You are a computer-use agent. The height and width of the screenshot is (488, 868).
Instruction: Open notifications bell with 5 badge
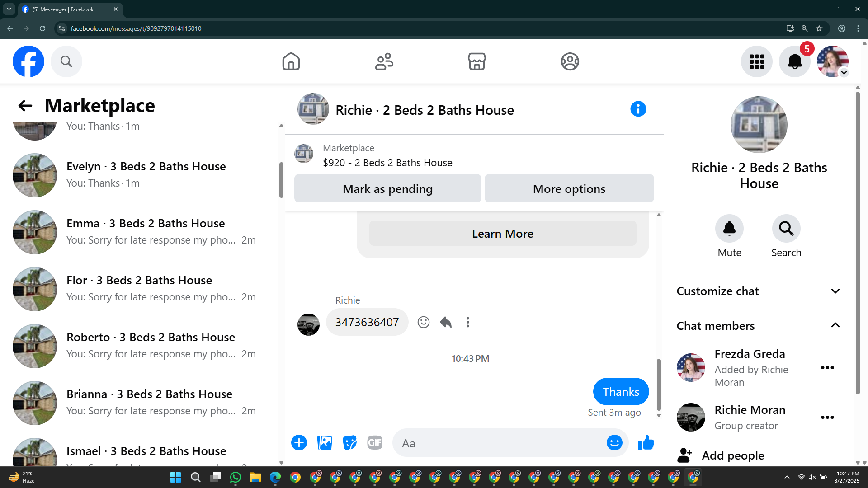[795, 61]
